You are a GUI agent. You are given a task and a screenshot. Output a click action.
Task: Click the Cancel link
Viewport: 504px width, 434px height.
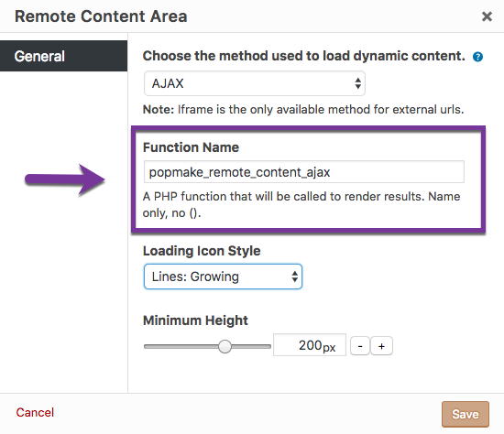coord(35,412)
